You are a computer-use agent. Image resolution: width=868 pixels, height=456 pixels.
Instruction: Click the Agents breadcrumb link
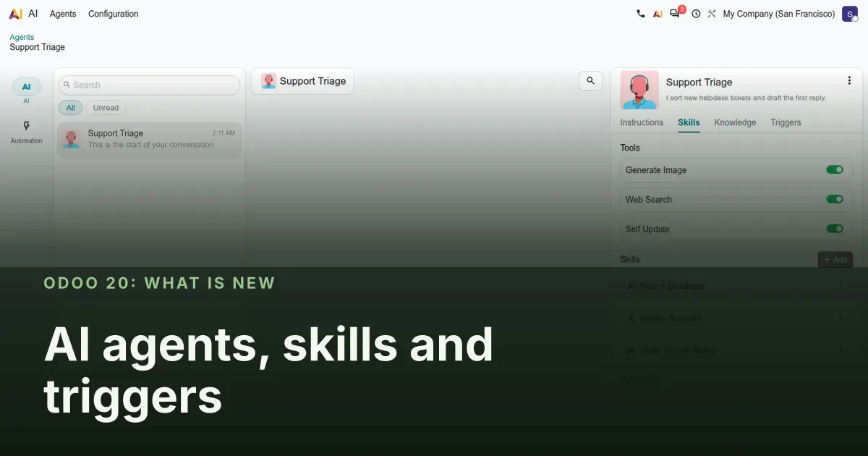click(22, 37)
